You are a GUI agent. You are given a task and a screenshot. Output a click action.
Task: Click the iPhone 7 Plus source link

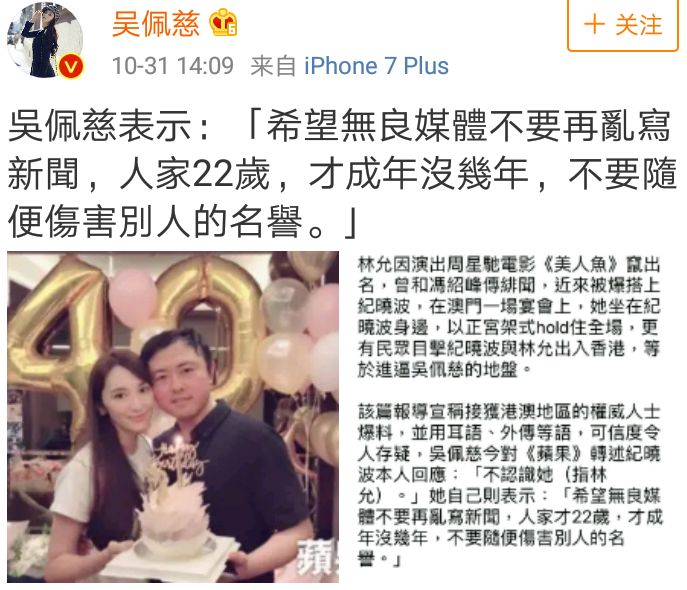pyautogui.click(x=376, y=66)
